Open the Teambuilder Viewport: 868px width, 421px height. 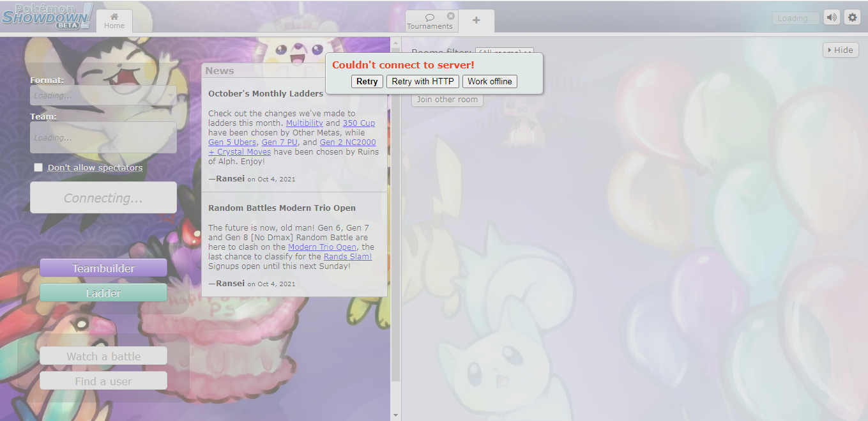pos(103,268)
